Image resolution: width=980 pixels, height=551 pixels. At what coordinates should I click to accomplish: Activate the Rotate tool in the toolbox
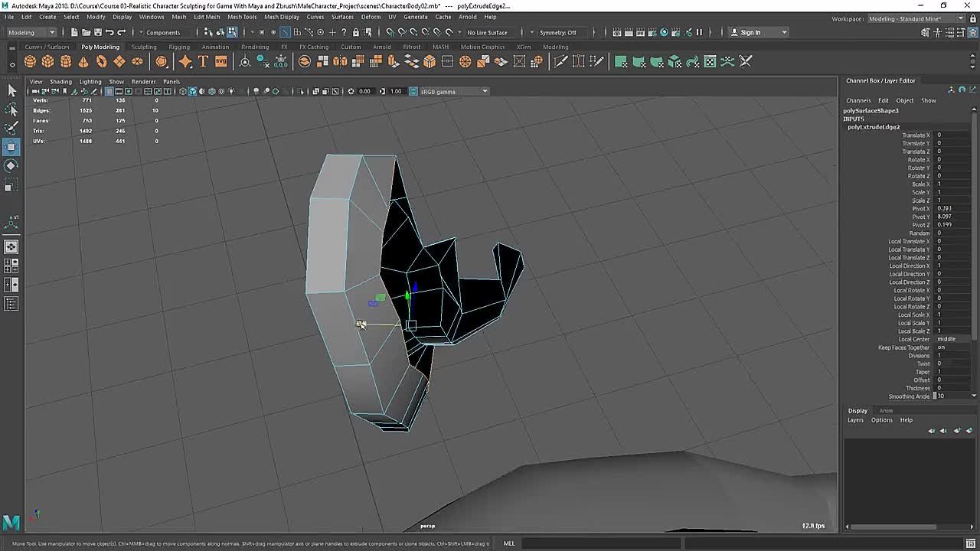[x=11, y=165]
